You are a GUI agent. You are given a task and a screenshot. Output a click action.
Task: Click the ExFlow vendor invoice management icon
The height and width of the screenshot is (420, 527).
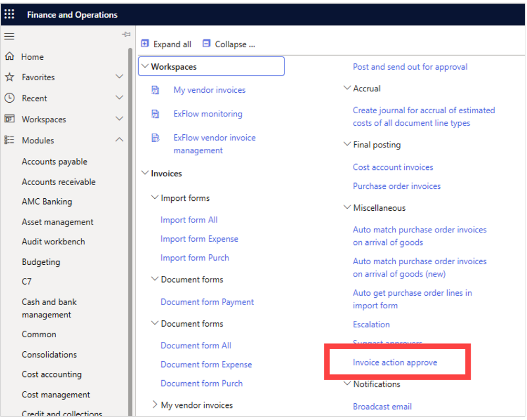[155, 138]
